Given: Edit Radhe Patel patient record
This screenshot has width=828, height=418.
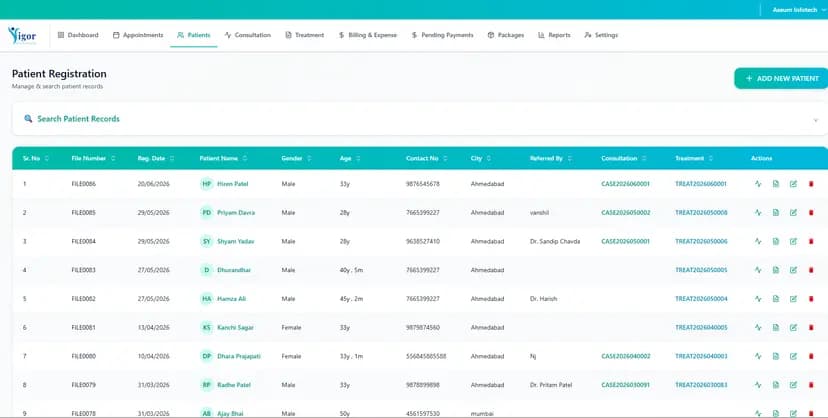Looking at the screenshot, I should pos(793,385).
